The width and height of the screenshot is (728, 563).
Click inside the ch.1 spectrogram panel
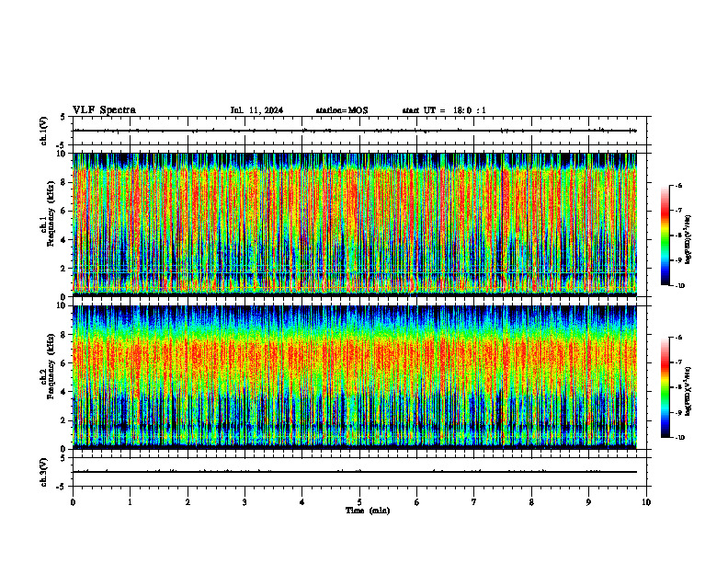[355, 224]
